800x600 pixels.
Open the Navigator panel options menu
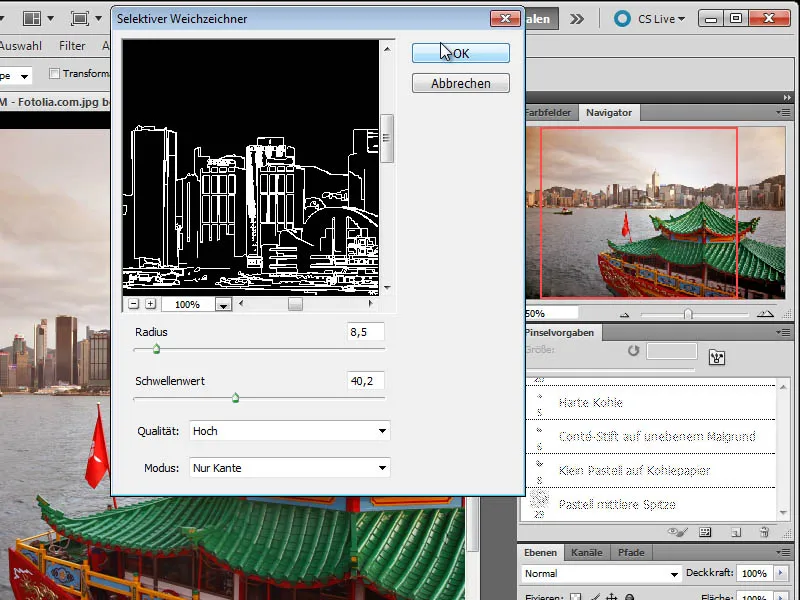pos(783,112)
